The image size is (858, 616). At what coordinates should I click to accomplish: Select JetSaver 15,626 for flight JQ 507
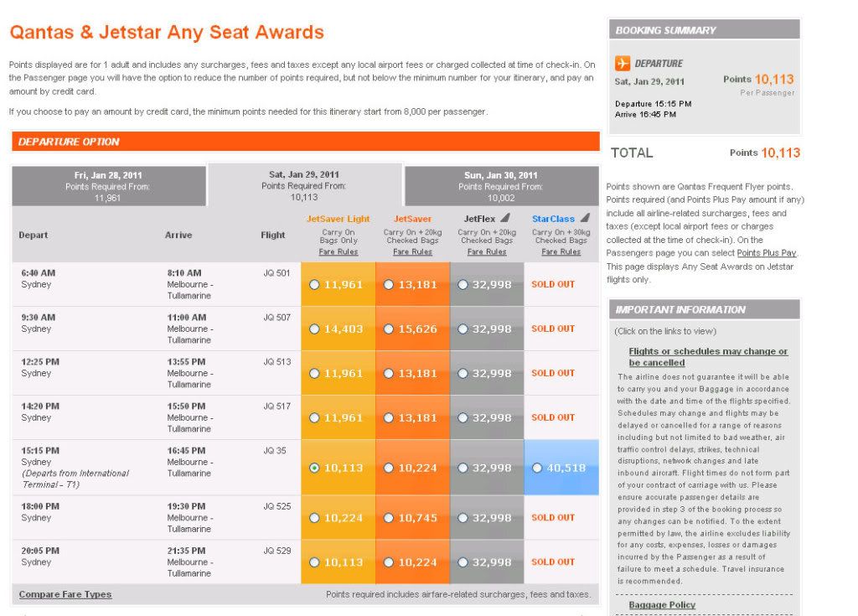click(x=389, y=329)
